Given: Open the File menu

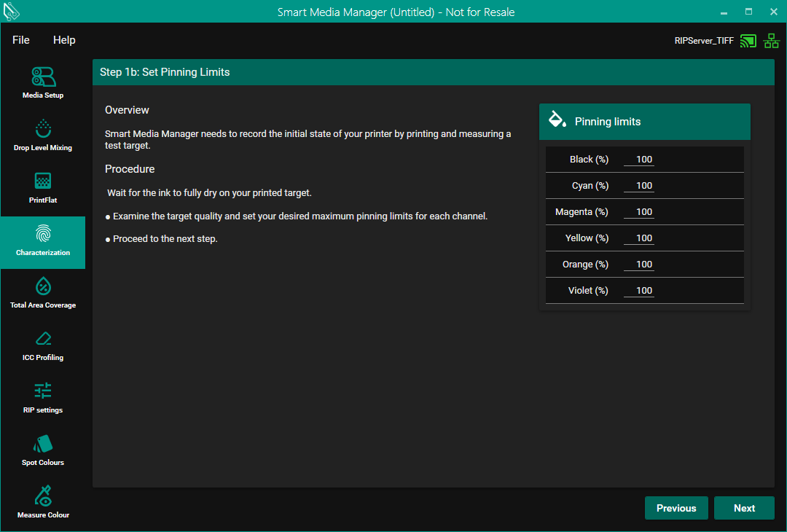Looking at the screenshot, I should 21,40.
